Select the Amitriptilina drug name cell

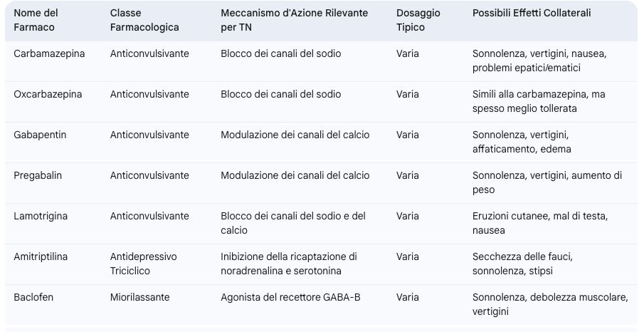point(41,256)
